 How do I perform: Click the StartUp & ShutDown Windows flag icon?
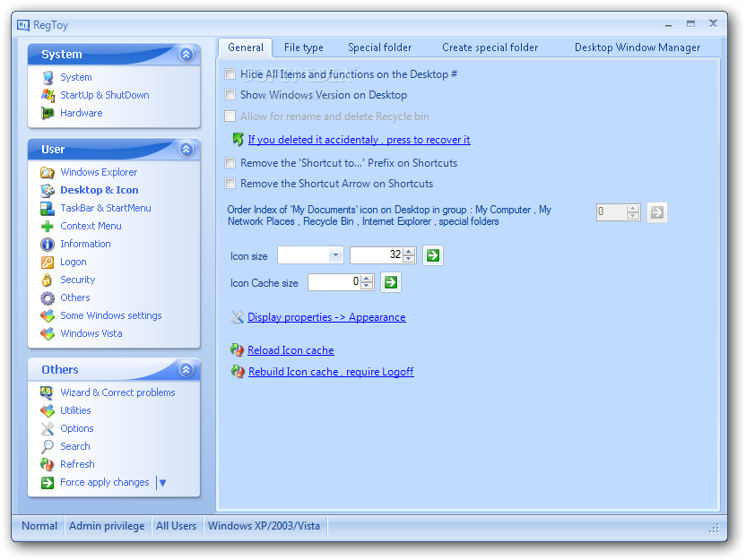48,95
